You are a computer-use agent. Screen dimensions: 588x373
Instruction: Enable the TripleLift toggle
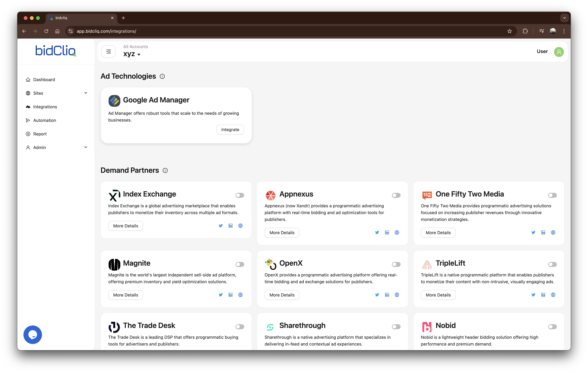coord(552,265)
